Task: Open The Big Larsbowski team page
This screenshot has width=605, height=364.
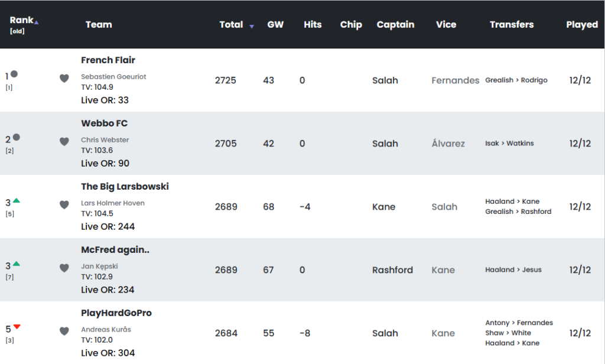Action: pyautogui.click(x=125, y=187)
